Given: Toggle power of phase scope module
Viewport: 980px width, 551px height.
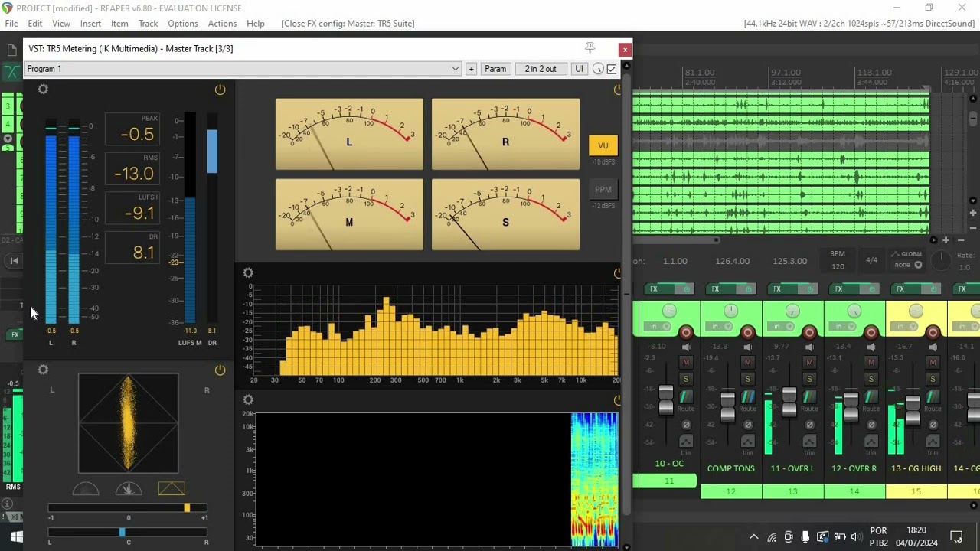Looking at the screenshot, I should [x=220, y=370].
